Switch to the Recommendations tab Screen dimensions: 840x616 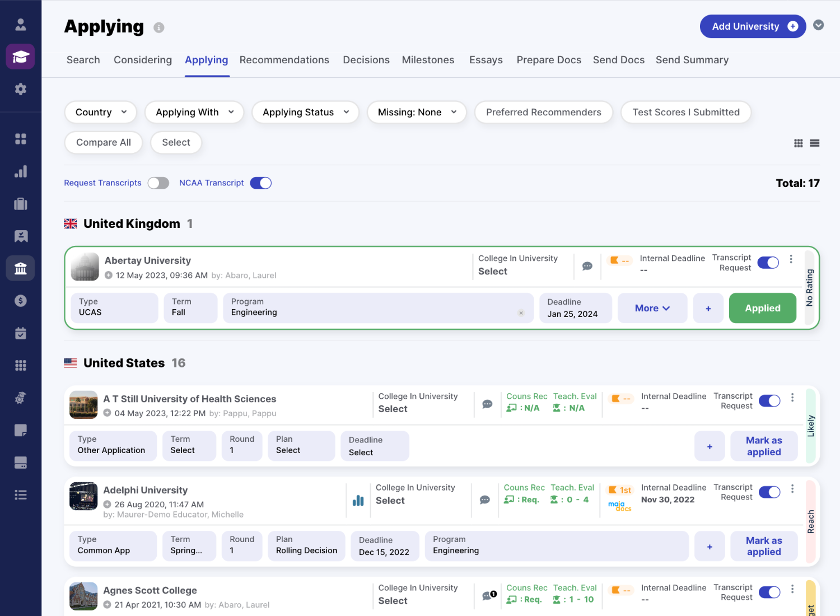coord(284,60)
